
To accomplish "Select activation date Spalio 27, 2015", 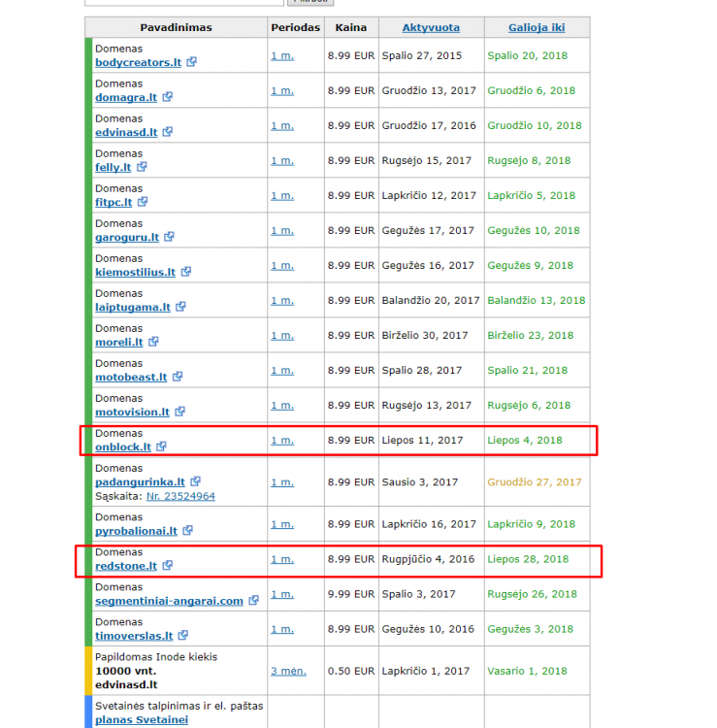I will point(422,55).
